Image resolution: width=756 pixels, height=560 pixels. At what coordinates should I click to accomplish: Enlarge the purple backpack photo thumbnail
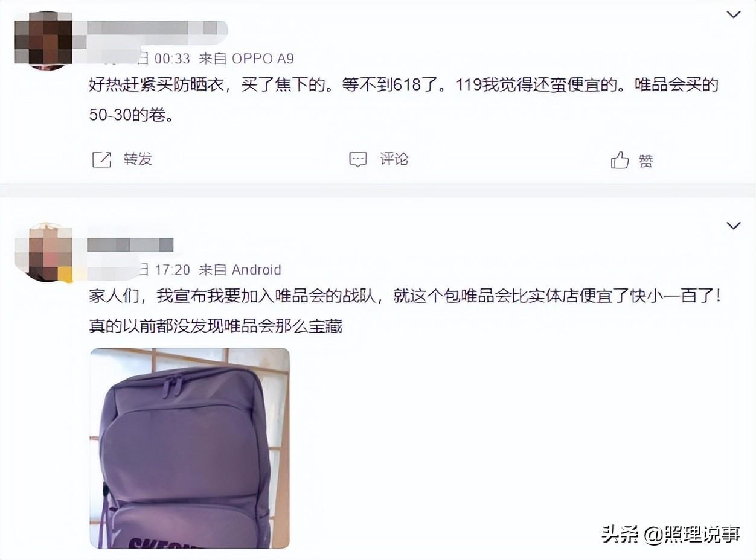[x=190, y=448]
